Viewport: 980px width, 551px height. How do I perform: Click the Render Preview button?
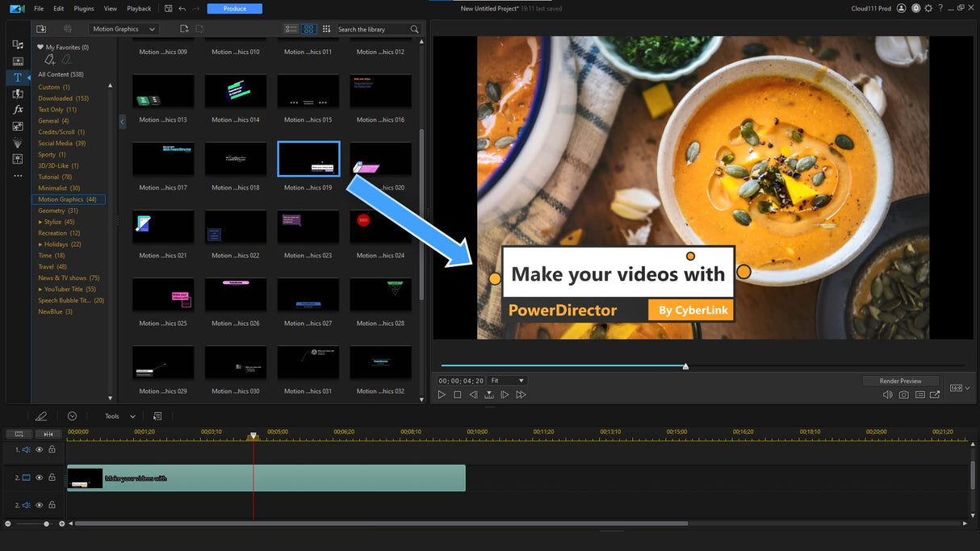pyautogui.click(x=900, y=381)
